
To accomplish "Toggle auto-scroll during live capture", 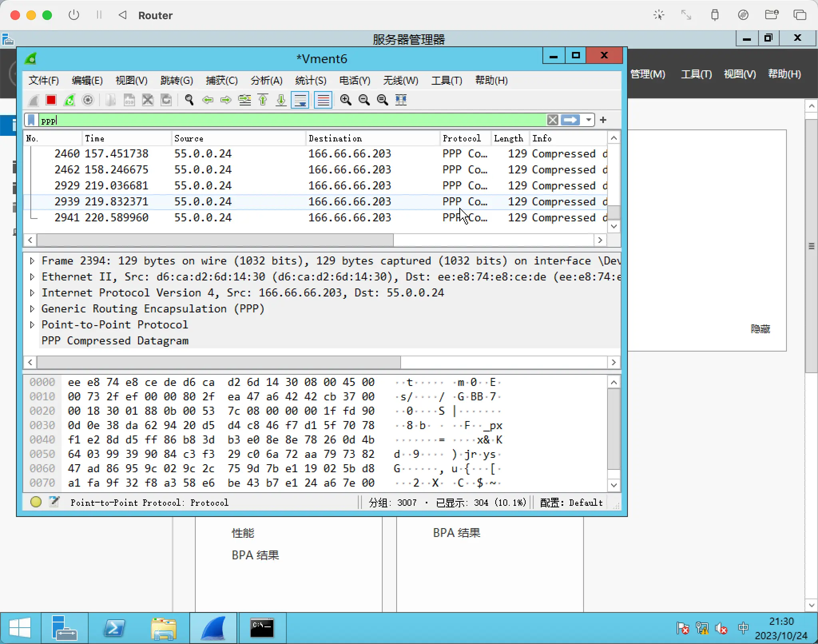I will tap(300, 100).
